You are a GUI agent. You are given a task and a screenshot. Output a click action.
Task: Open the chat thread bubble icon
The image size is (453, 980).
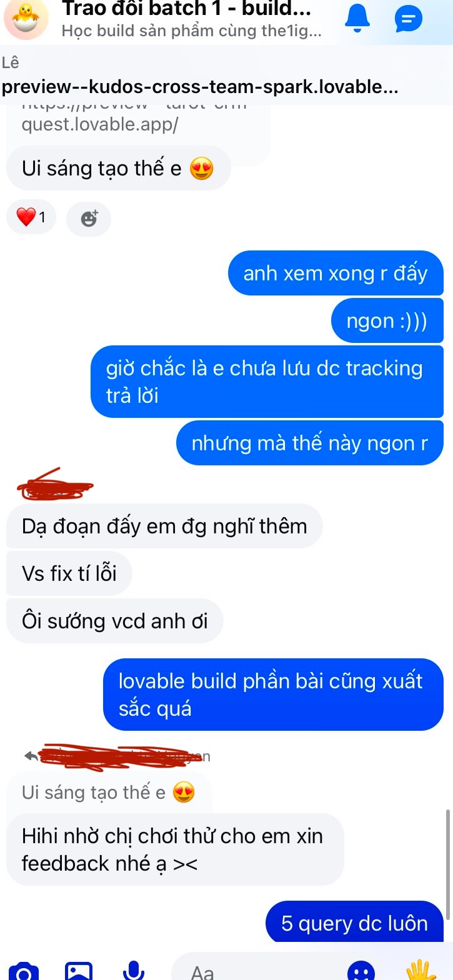click(409, 19)
